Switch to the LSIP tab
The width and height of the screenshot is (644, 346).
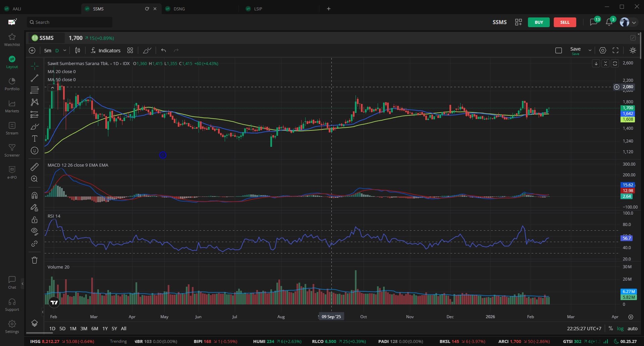(258, 9)
